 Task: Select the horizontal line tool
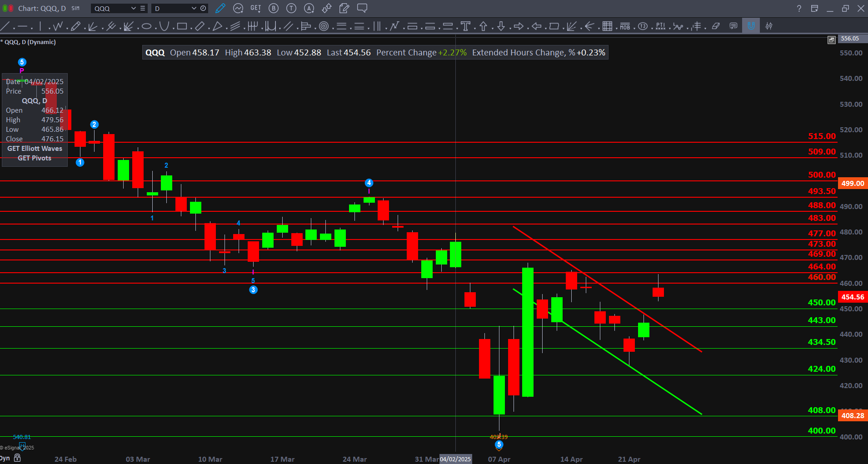pyautogui.click(x=22, y=26)
